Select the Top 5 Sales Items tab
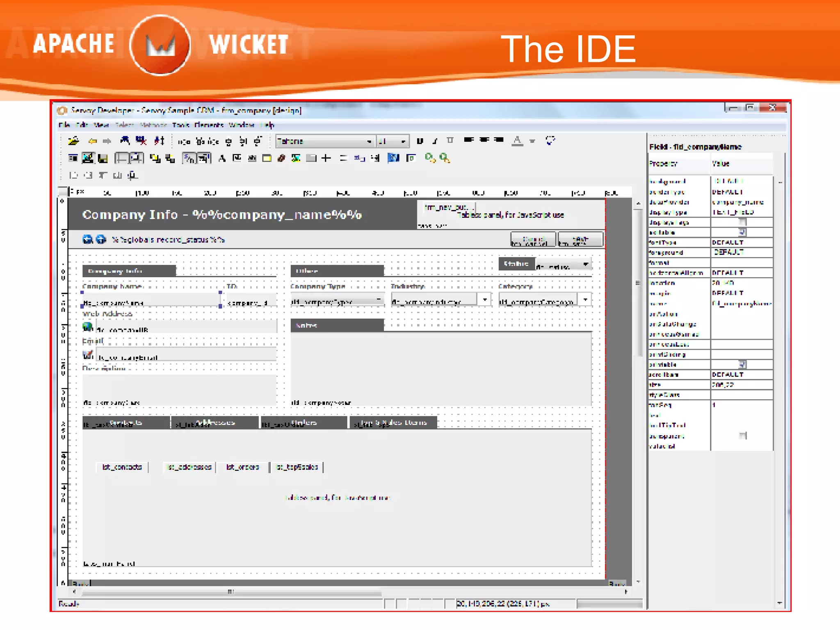The image size is (840, 630). point(393,422)
